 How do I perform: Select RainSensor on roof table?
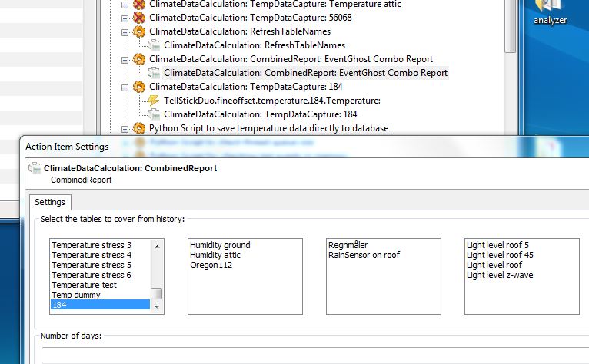pos(364,255)
